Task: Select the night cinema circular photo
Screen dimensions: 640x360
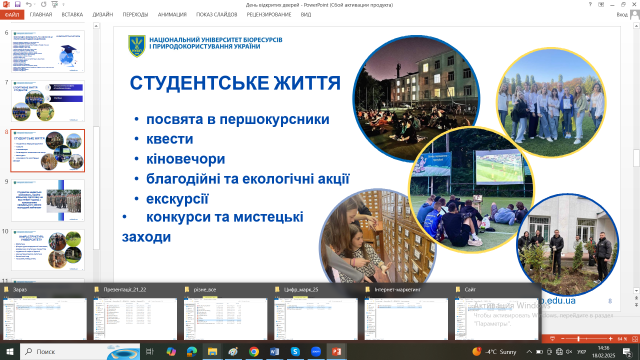Action: pos(416,99)
